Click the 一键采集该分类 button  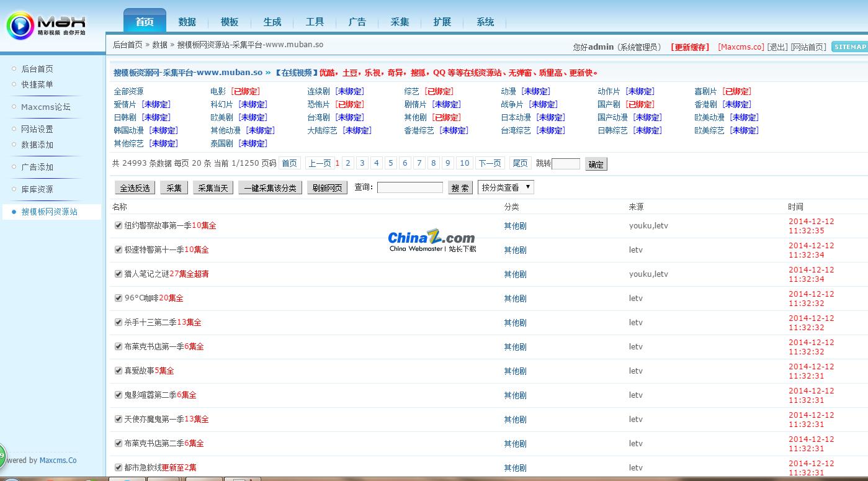[271, 188]
